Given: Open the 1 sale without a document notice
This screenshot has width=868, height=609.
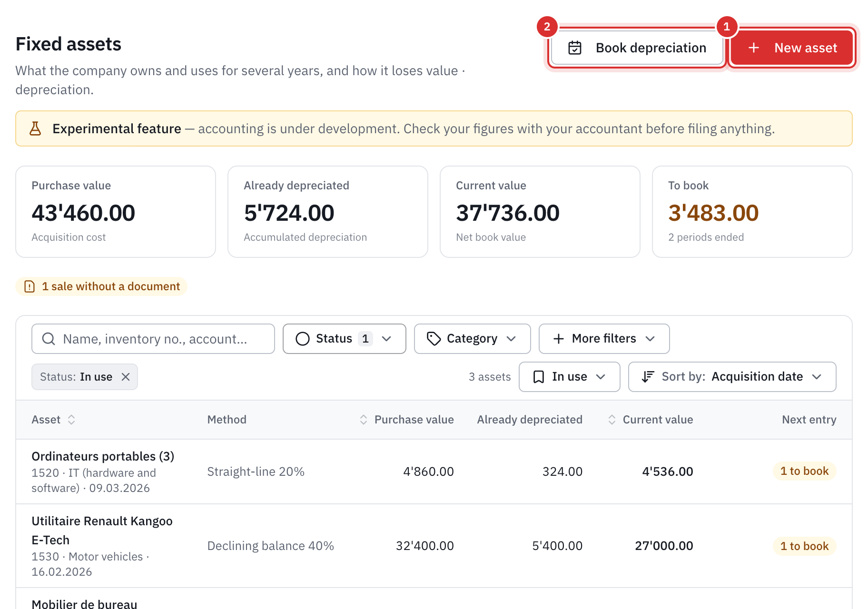Looking at the screenshot, I should [101, 286].
